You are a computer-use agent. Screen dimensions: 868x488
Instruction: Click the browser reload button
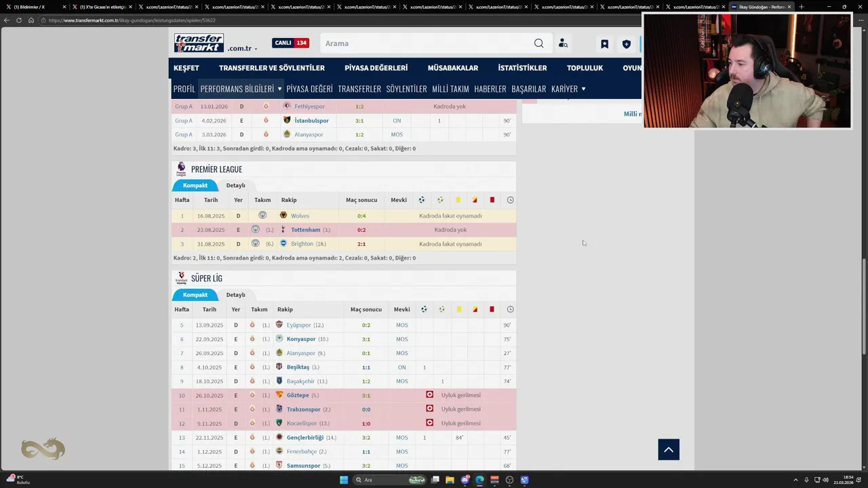click(x=19, y=20)
